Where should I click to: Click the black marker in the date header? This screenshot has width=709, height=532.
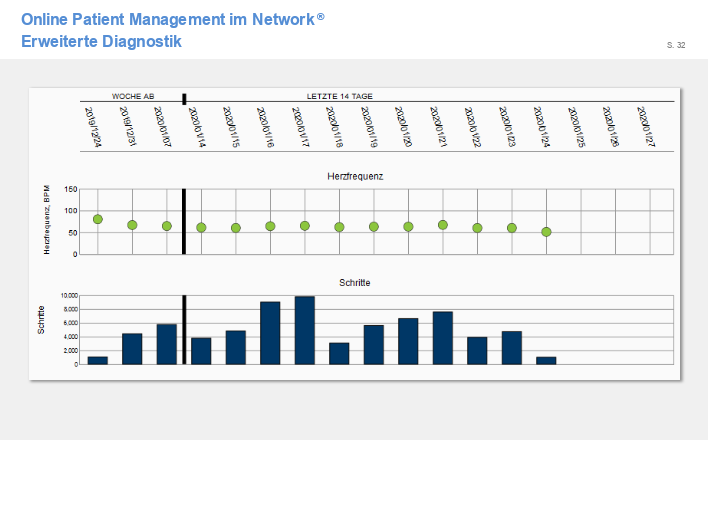[x=184, y=98]
